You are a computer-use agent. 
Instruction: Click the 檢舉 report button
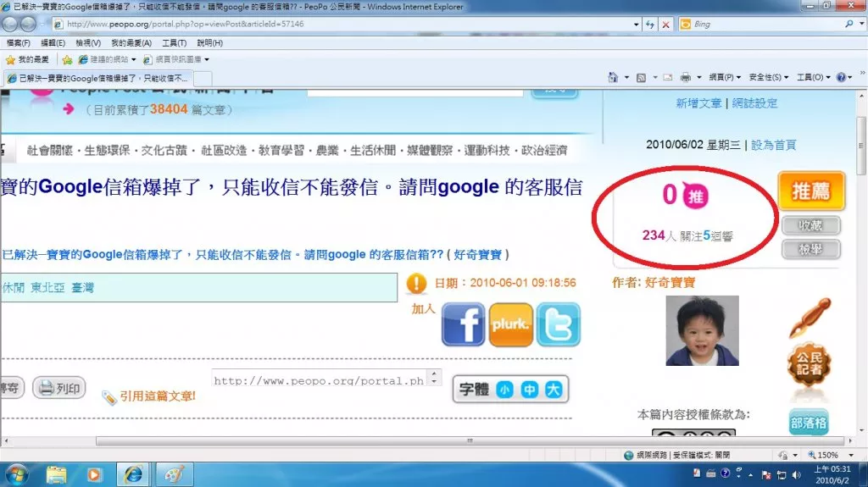pos(811,249)
